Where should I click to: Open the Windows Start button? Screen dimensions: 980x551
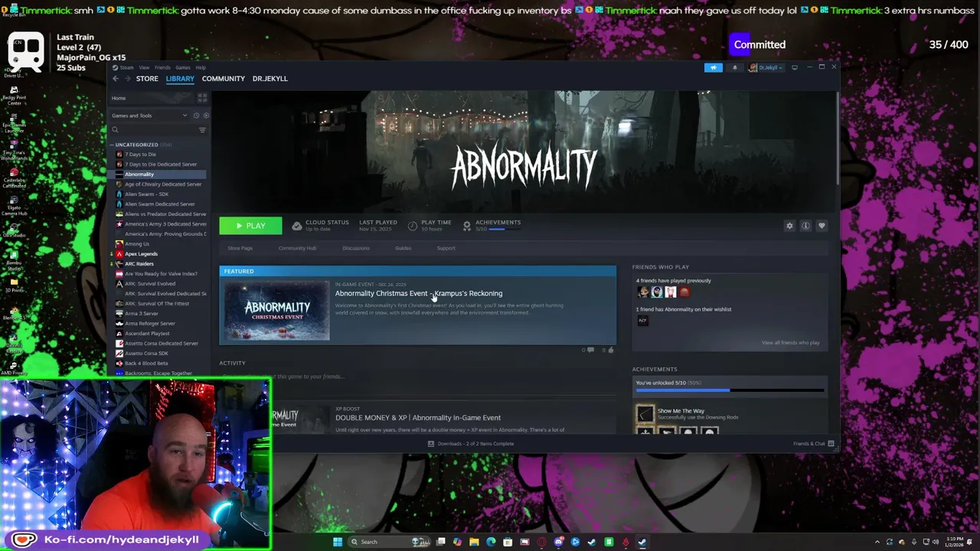pos(338,542)
